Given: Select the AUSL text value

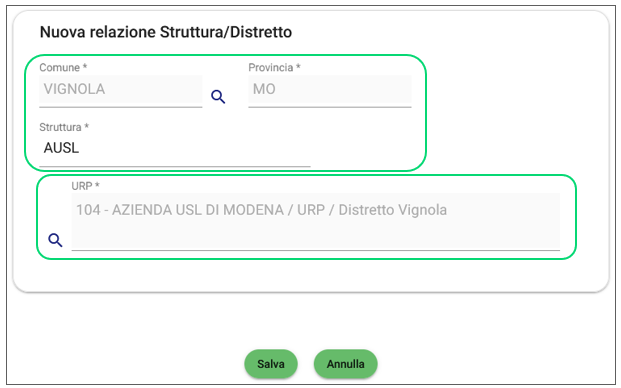Looking at the screenshot, I should tap(61, 148).
